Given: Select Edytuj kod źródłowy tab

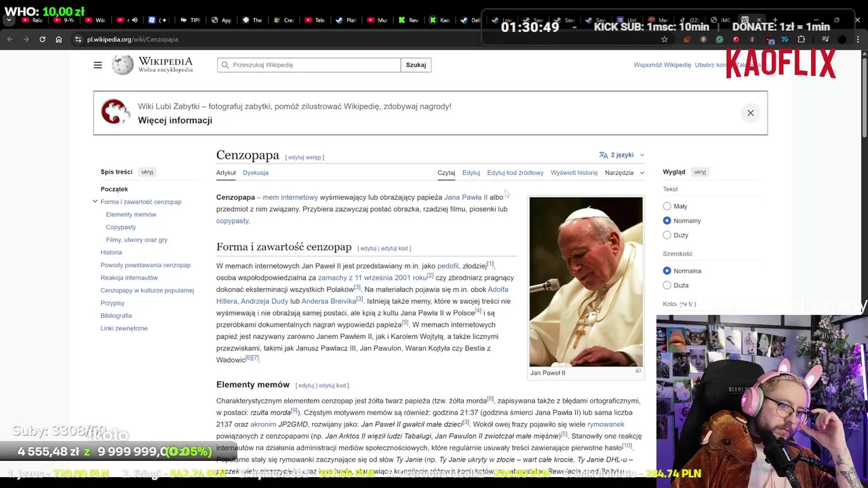Looking at the screenshot, I should (x=515, y=173).
